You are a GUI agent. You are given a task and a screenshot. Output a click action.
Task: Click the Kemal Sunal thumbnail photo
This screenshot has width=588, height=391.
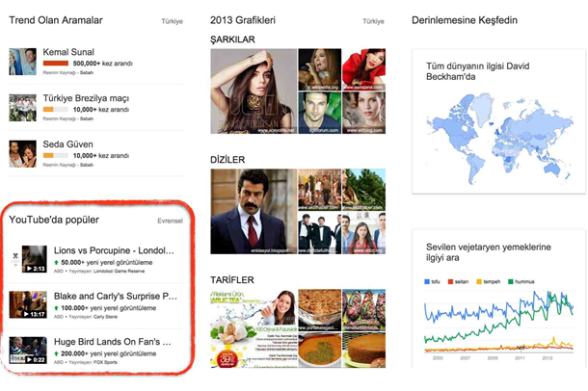pyautogui.click(x=22, y=62)
